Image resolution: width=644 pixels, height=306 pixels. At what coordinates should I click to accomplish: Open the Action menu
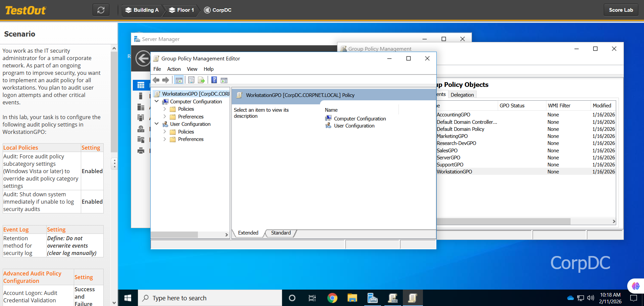pyautogui.click(x=174, y=69)
